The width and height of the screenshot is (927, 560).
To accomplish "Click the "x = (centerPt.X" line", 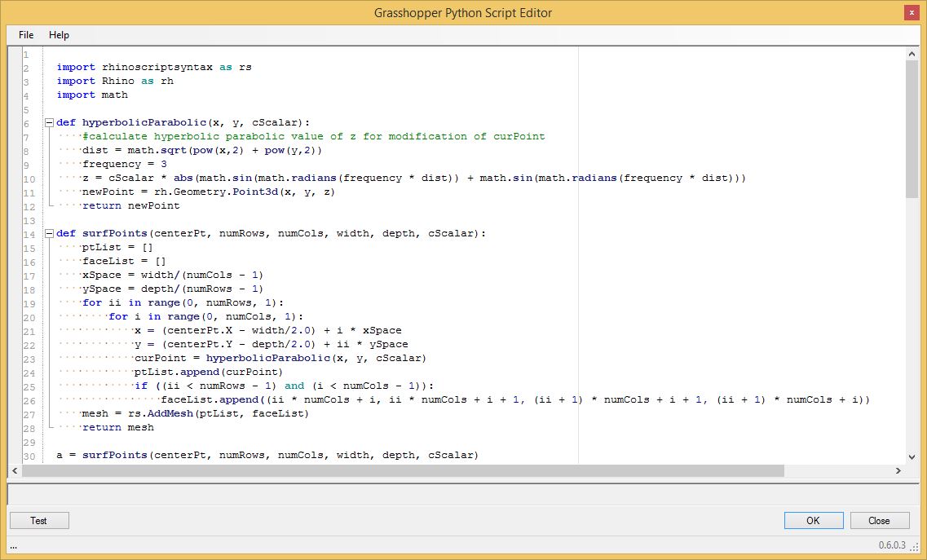I will 268,331.
